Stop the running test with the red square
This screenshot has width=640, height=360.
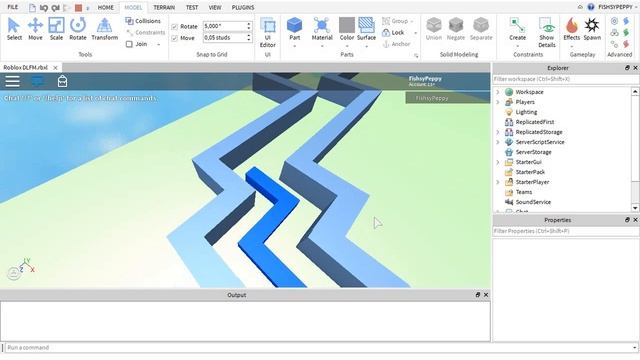[x=78, y=7]
